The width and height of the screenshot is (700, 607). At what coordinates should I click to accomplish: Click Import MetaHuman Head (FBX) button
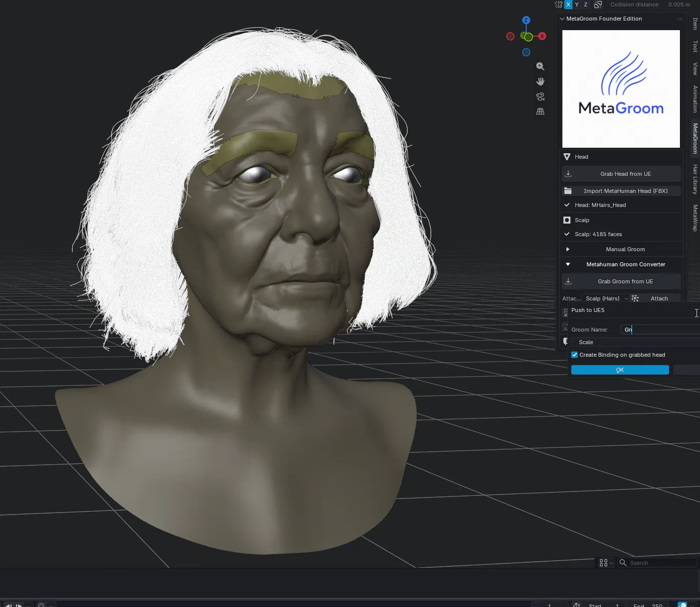point(622,191)
